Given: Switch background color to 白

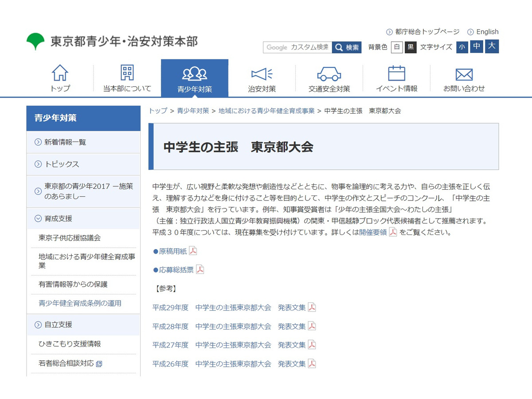Looking at the screenshot, I should click(397, 47).
